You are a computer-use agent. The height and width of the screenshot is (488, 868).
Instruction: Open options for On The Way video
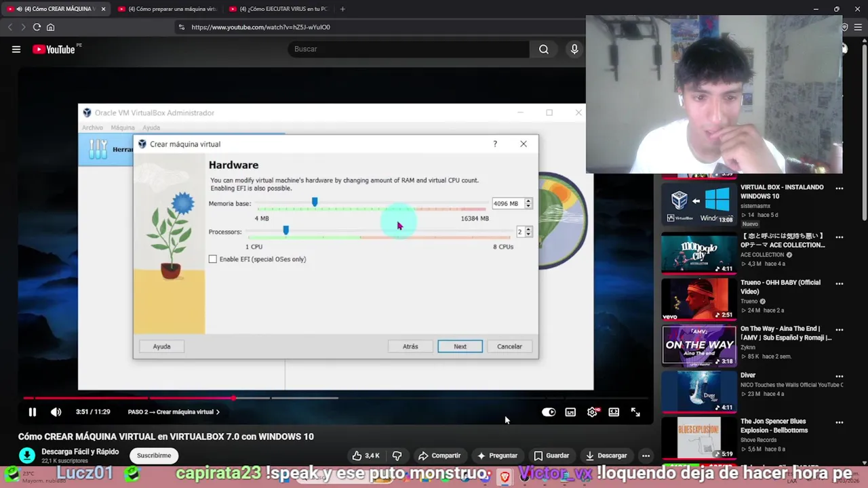[x=840, y=330]
